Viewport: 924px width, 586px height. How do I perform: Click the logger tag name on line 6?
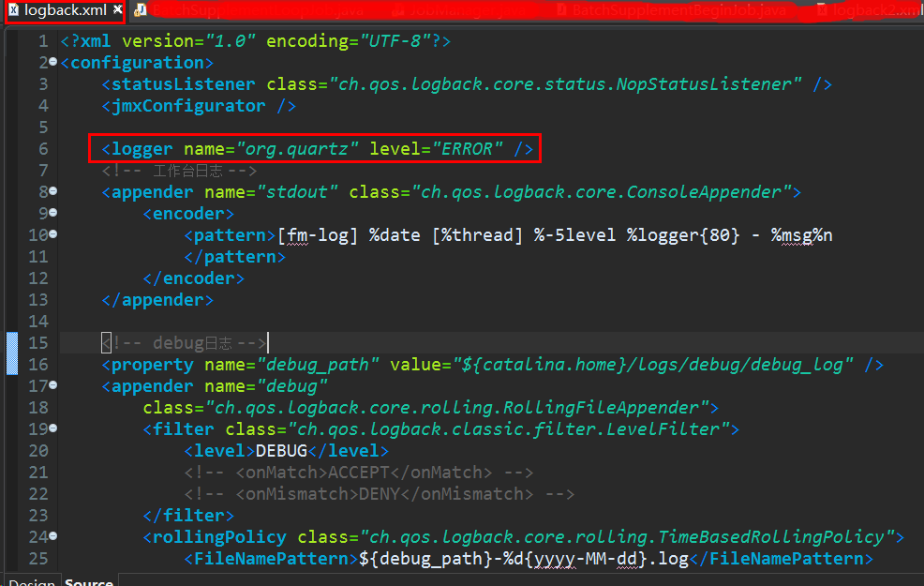coord(142,149)
